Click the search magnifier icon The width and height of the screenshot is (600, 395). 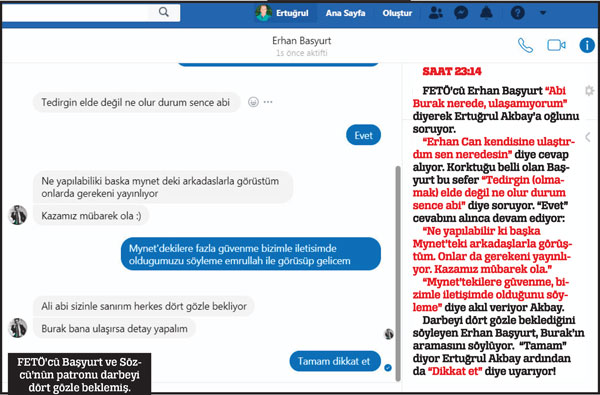point(164,12)
